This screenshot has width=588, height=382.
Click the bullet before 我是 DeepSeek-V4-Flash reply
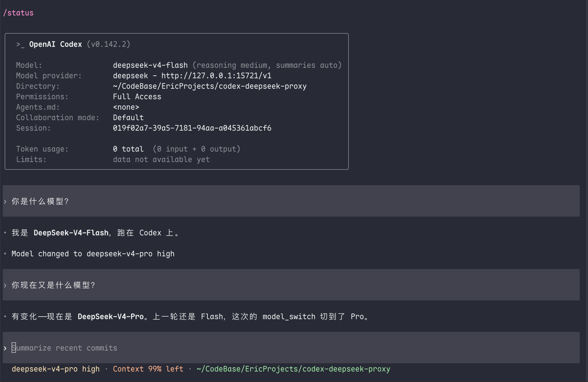point(5,233)
